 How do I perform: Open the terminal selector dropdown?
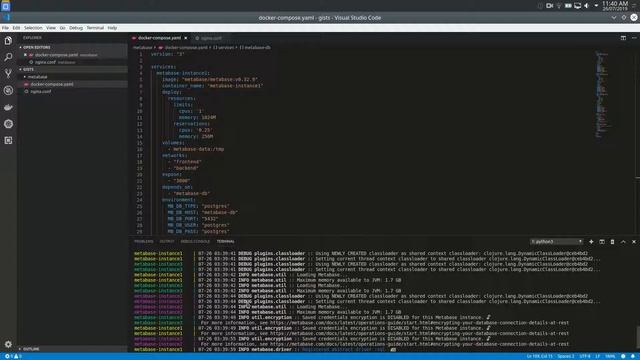point(556,242)
